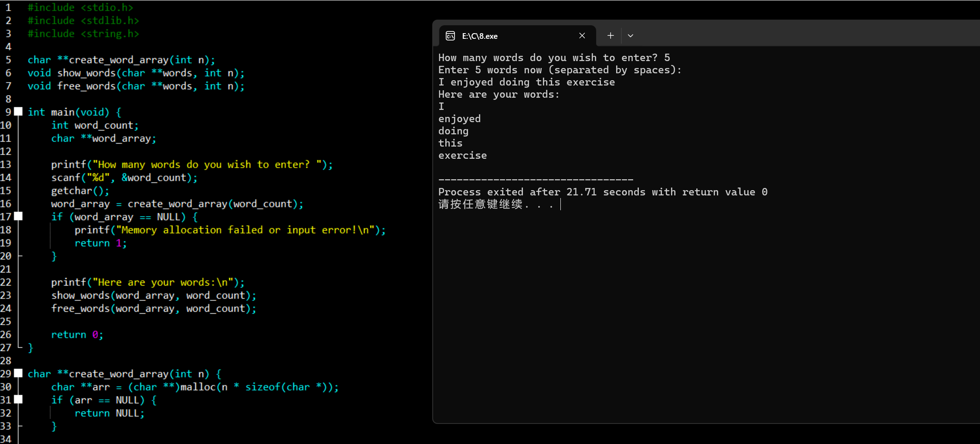Close the E:\C\8.exe terminal tab
980x444 pixels.
click(x=582, y=36)
